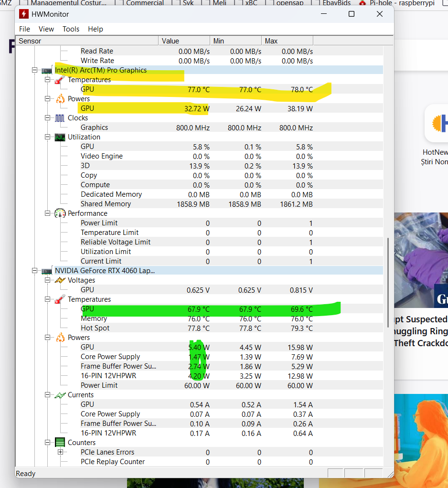Image resolution: width=448 pixels, height=488 pixels.
Task: Click the Max column header
Action: click(287, 41)
